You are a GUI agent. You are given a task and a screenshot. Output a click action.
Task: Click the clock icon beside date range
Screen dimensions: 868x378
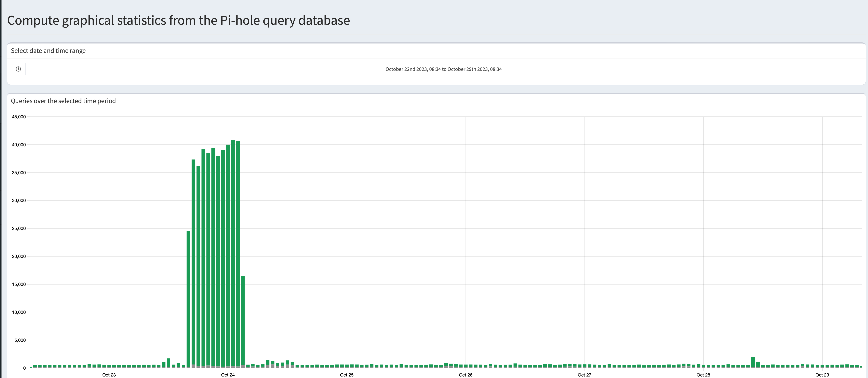18,69
